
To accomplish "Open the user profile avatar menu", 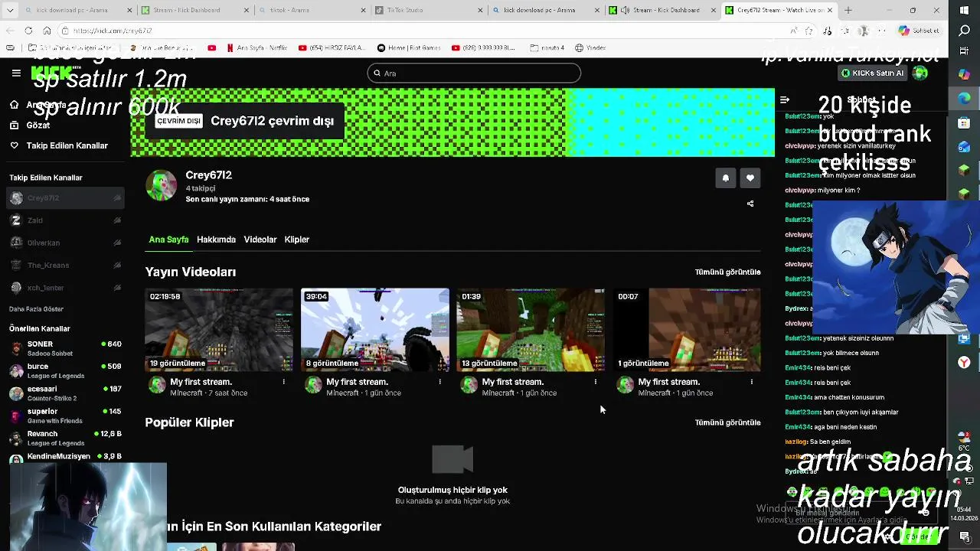I will (x=920, y=73).
